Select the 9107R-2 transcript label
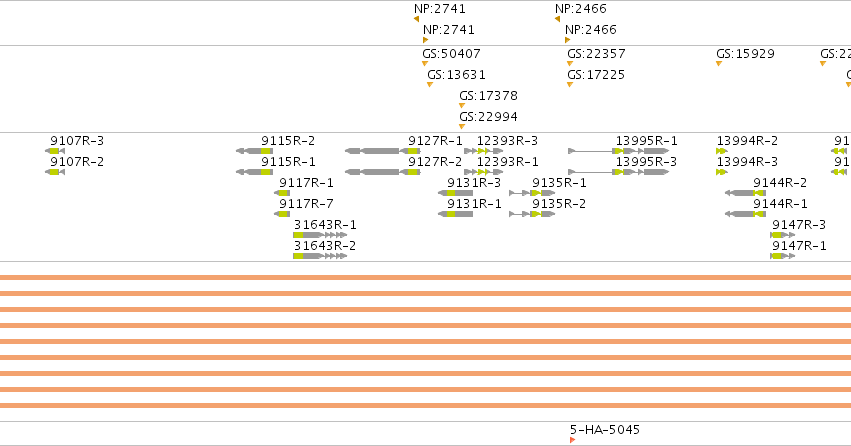The width and height of the screenshot is (851, 446). point(77,162)
